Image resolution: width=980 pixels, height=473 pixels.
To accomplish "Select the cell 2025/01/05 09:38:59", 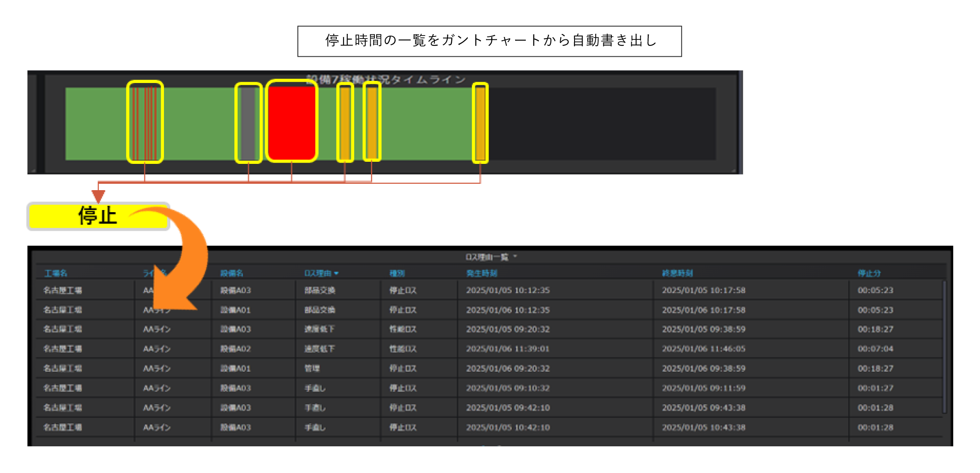I will tap(703, 329).
